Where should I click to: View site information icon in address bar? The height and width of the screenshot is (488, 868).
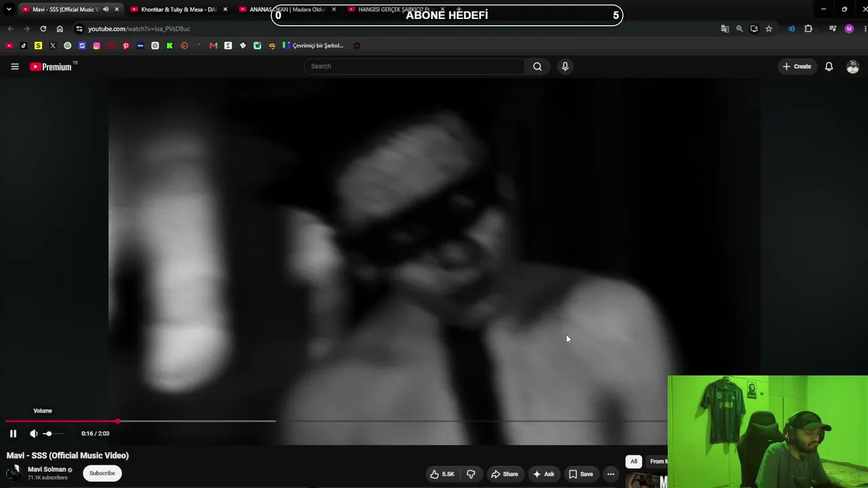coord(79,28)
